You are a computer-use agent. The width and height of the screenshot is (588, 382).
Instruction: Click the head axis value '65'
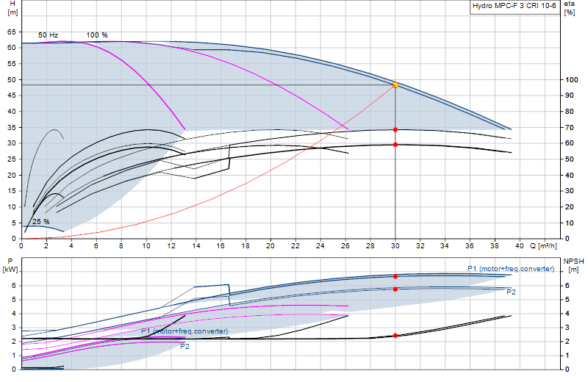click(x=12, y=32)
